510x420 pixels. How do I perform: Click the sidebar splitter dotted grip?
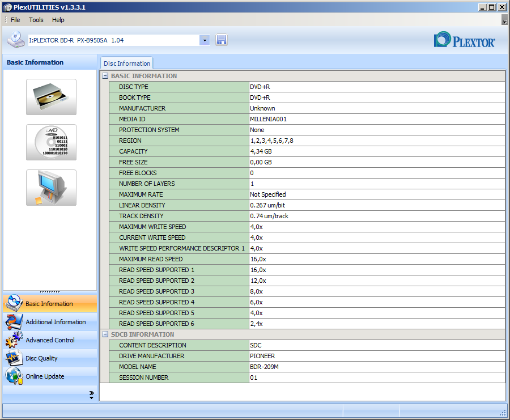click(50, 292)
